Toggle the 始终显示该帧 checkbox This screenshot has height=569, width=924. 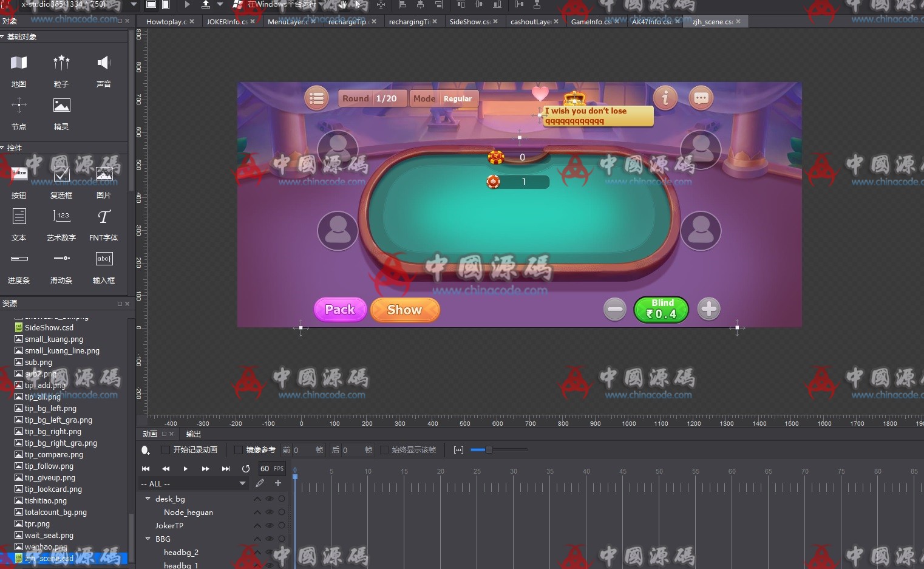pyautogui.click(x=384, y=450)
